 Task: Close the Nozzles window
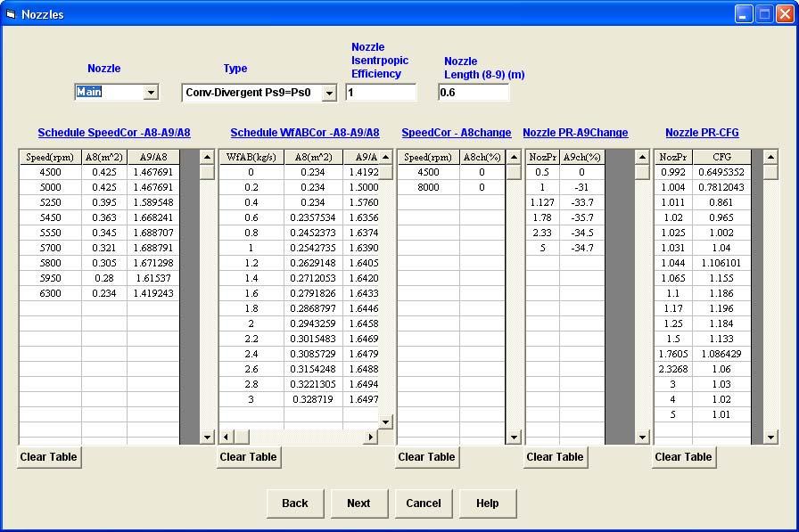(784, 14)
